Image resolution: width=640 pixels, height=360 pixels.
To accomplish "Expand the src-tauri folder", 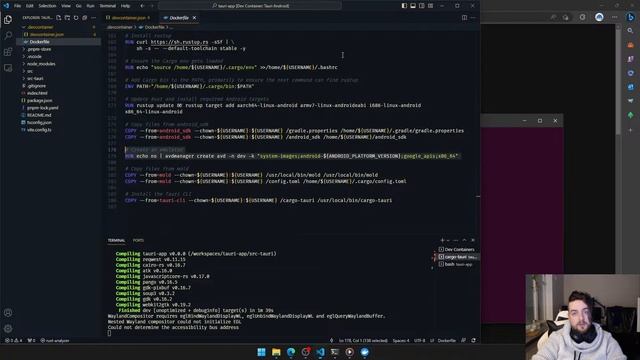I will pyautogui.click(x=35, y=78).
